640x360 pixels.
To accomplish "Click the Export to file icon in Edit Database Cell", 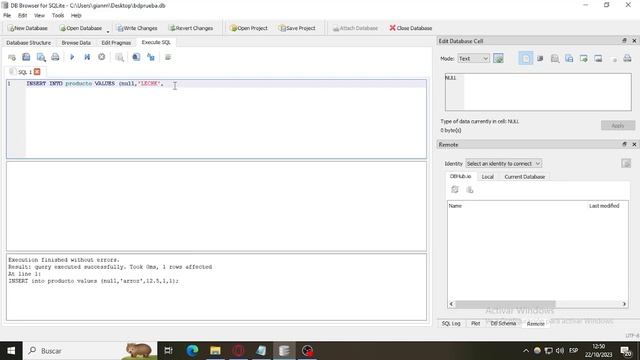I will [584, 59].
